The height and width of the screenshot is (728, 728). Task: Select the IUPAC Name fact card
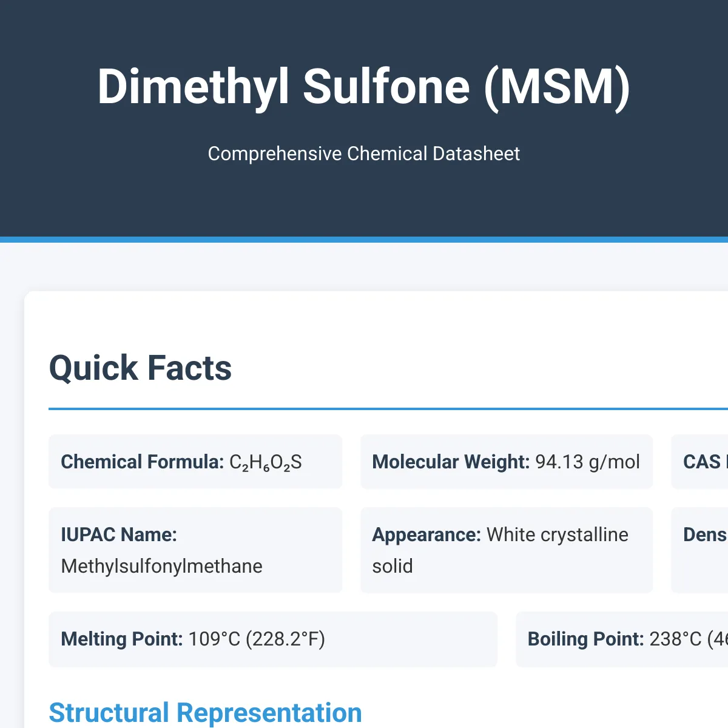tap(195, 550)
